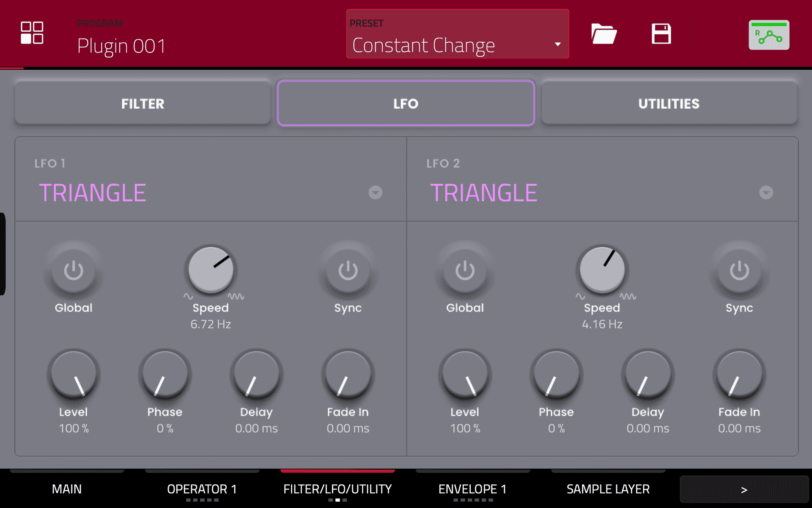The height and width of the screenshot is (508, 812).
Task: Enable LFO 1 Sync power button
Action: pyautogui.click(x=348, y=270)
